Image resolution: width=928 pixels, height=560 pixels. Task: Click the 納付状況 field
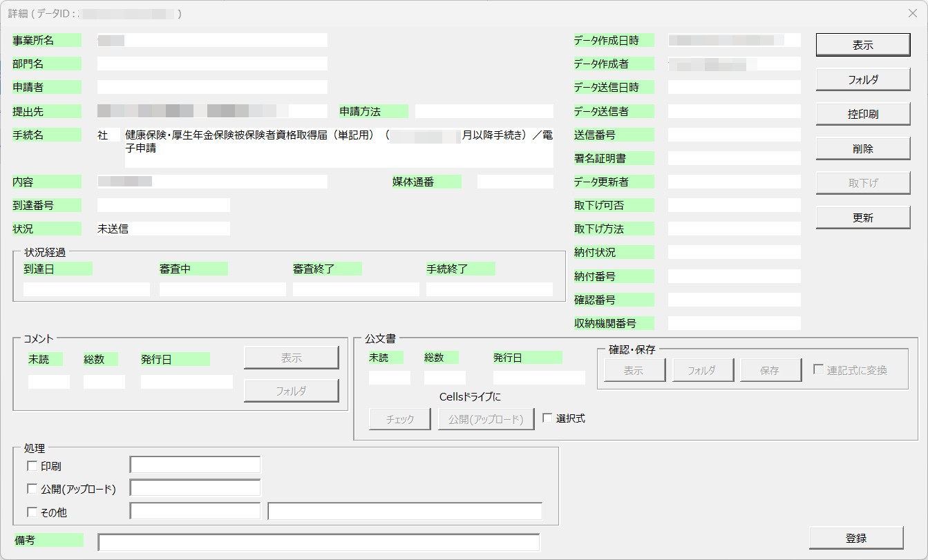pos(735,252)
